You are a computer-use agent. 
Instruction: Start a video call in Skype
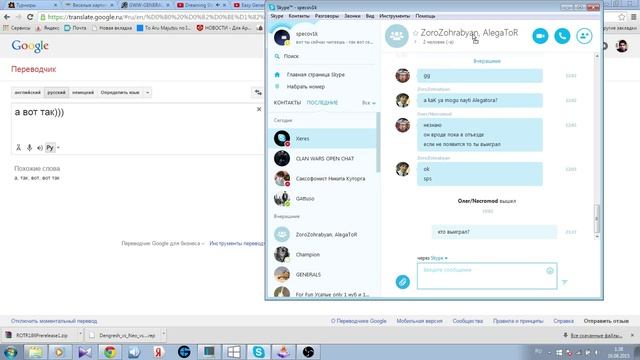point(540,36)
